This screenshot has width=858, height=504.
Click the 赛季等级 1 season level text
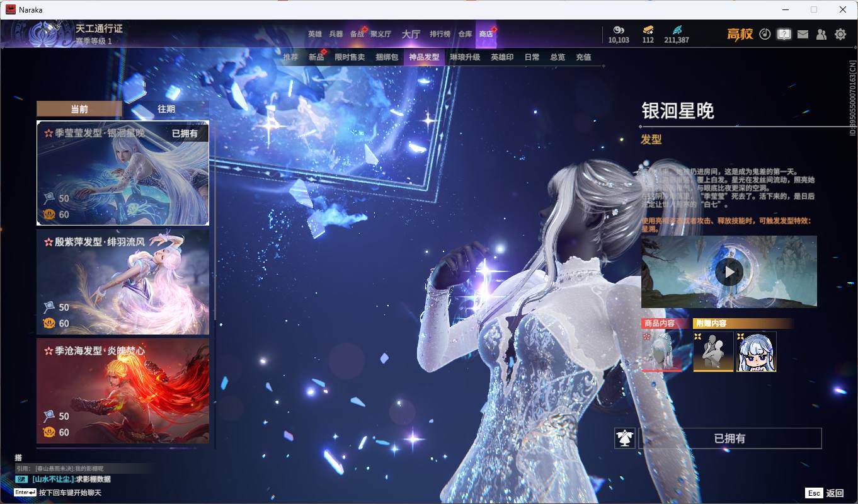93,41
